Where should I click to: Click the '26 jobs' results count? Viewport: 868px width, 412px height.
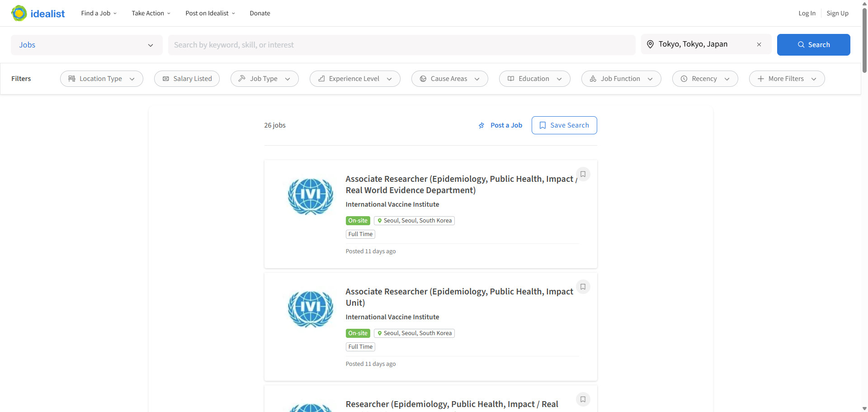coord(275,125)
